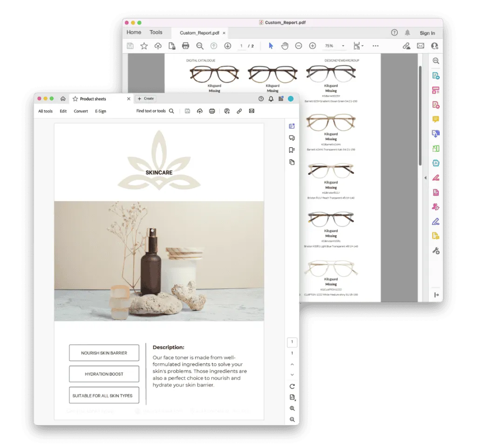Viewport: 477px width, 448px height.
Task: Click the email envelope icon in Custom_Report window
Action: click(421, 46)
